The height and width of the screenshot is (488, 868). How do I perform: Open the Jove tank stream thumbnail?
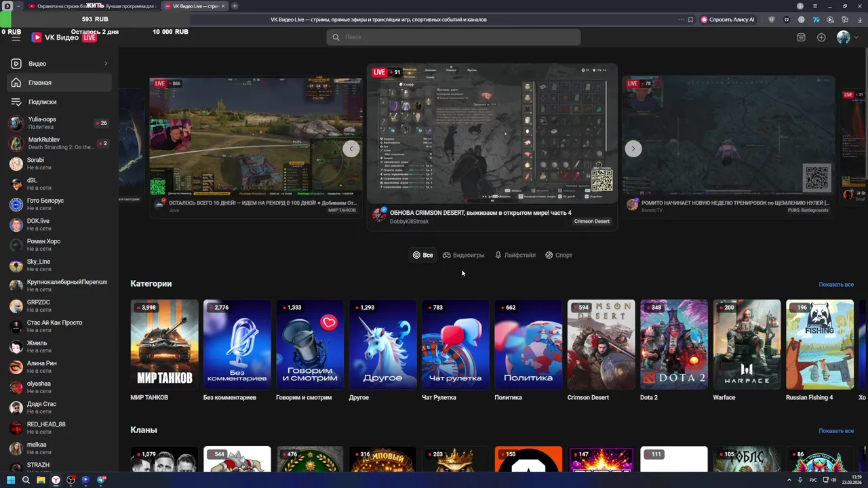tap(256, 137)
